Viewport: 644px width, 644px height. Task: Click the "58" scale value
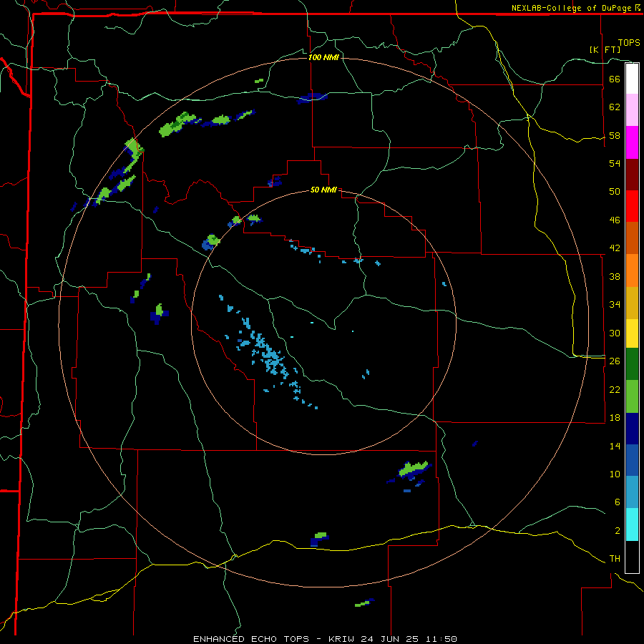pyautogui.click(x=615, y=135)
